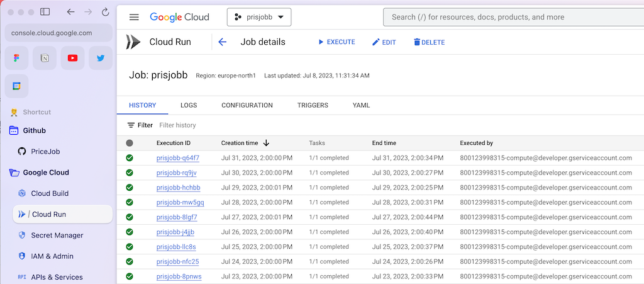This screenshot has height=284, width=644.
Task: Open the Figma pinned shortcut
Action: [x=16, y=58]
